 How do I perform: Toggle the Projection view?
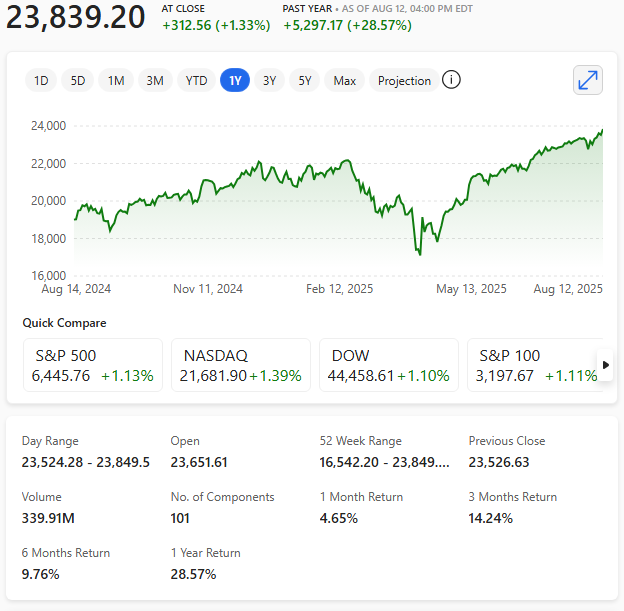click(x=404, y=80)
